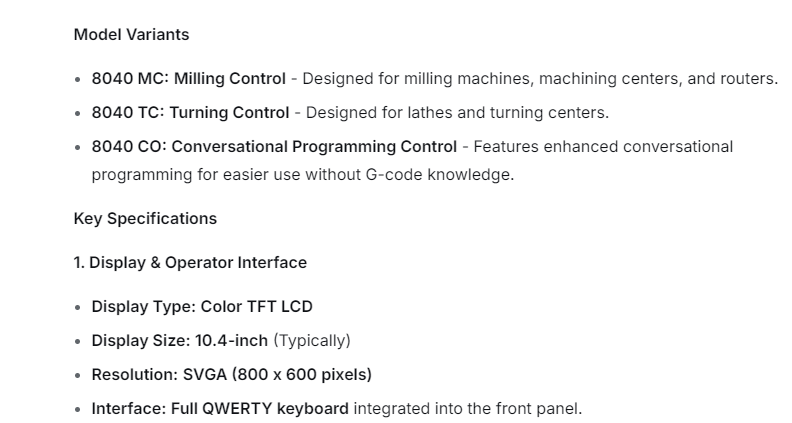Click the bold "8040 MC: Milling Control" text
The width and height of the screenshot is (792, 423).
pyautogui.click(x=188, y=78)
